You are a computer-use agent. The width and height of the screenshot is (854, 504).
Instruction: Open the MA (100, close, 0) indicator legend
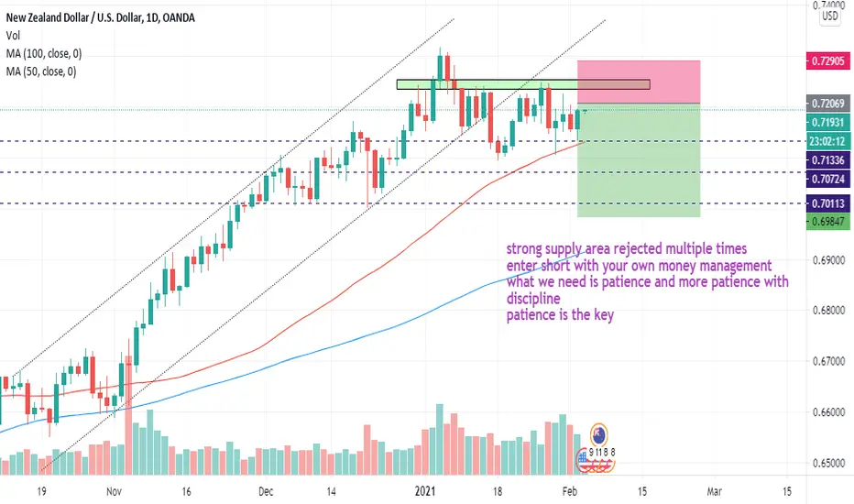44,53
